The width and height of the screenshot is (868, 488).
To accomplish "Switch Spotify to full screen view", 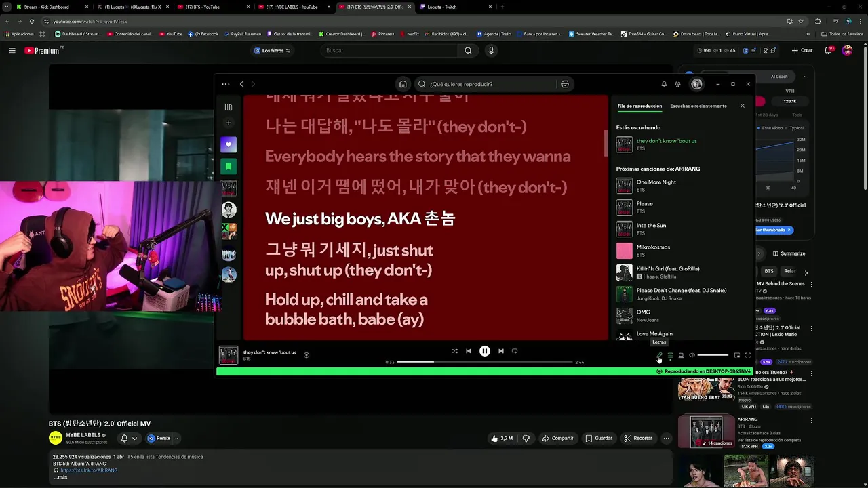I will (x=748, y=355).
